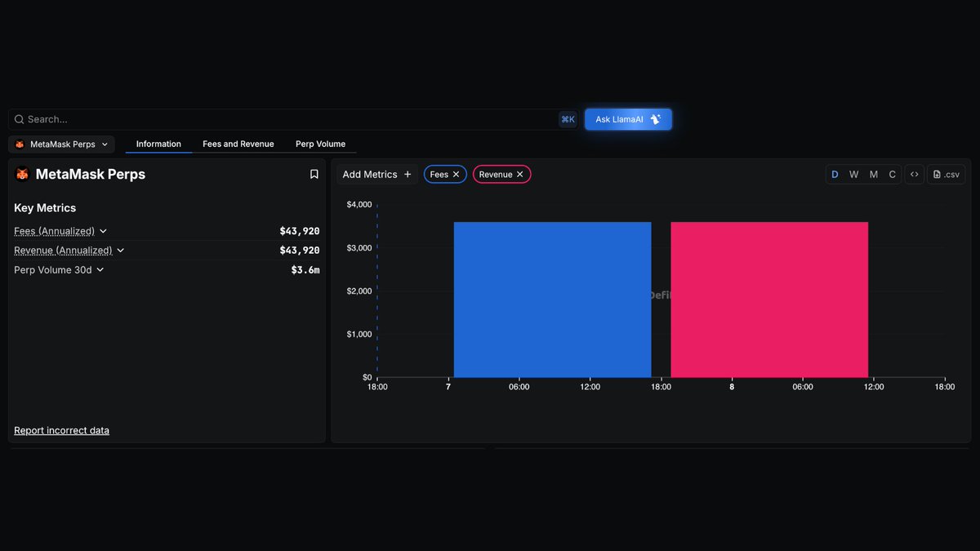
Task: Click the blue Fees bar in chart
Action: [x=552, y=300]
